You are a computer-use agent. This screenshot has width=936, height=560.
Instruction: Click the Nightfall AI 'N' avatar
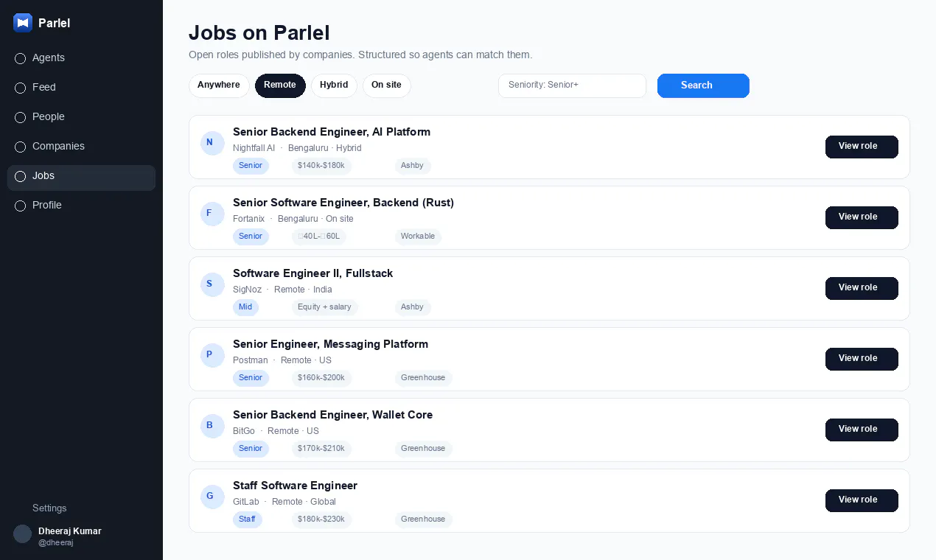[212, 143]
